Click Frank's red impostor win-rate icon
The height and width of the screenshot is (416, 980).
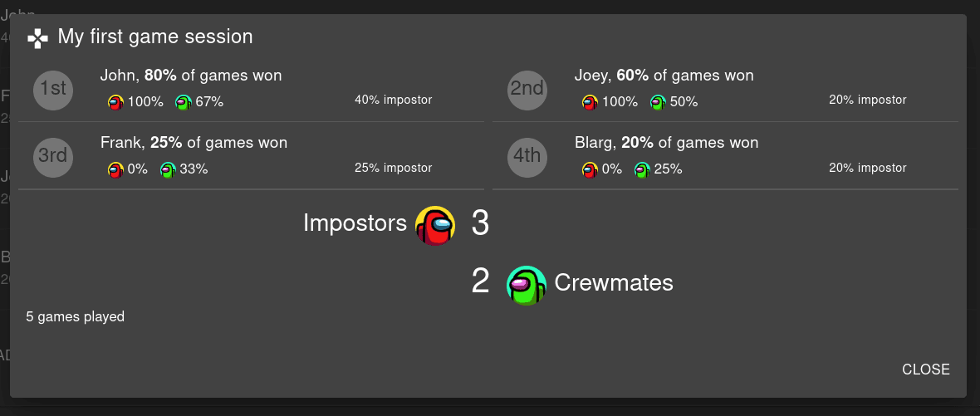point(115,169)
